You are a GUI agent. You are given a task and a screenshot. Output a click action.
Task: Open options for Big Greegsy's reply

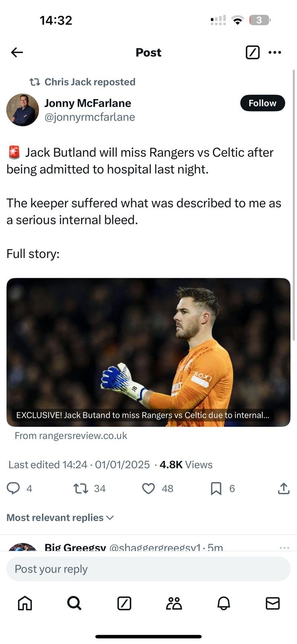[284, 547]
